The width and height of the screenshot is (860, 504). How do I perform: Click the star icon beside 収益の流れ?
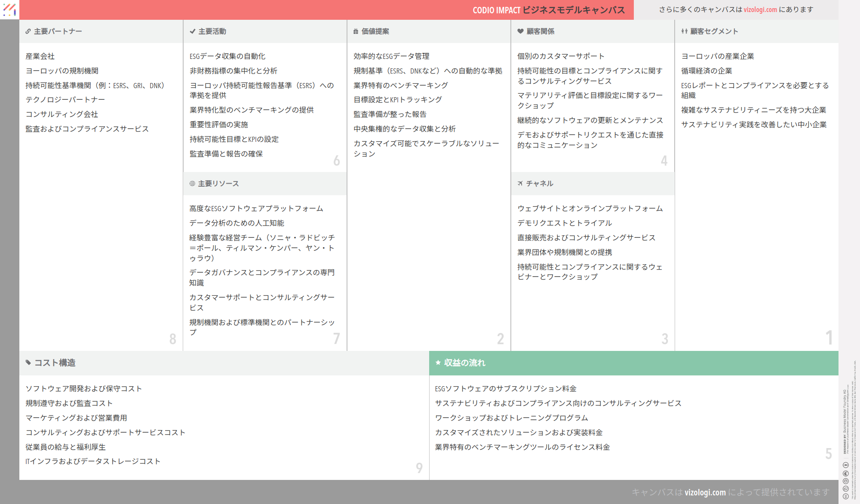pyautogui.click(x=438, y=363)
